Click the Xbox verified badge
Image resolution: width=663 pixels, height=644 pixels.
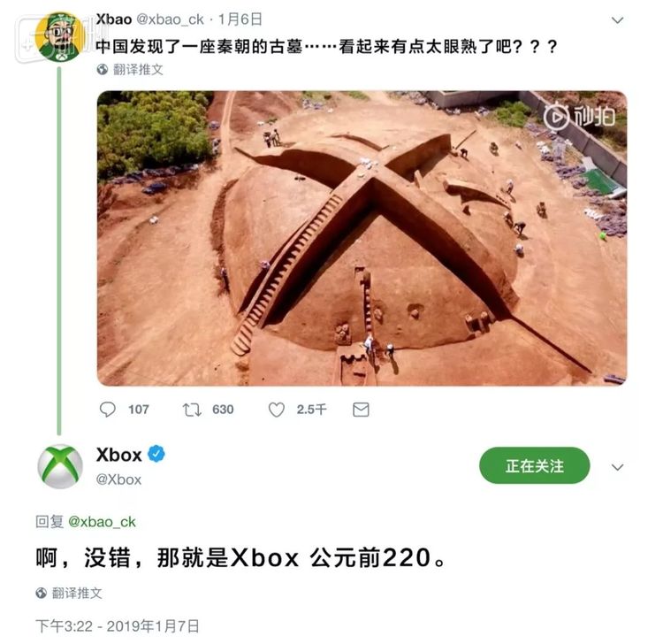pos(156,454)
